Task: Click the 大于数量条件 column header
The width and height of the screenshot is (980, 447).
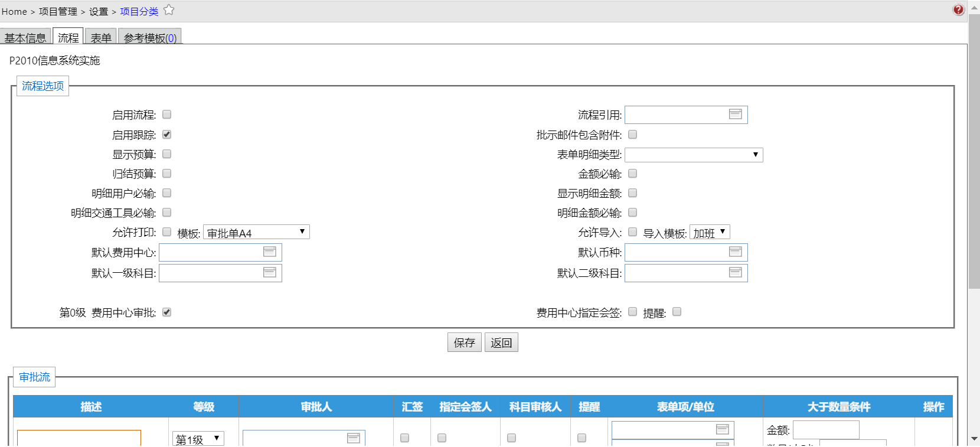Action: point(839,406)
